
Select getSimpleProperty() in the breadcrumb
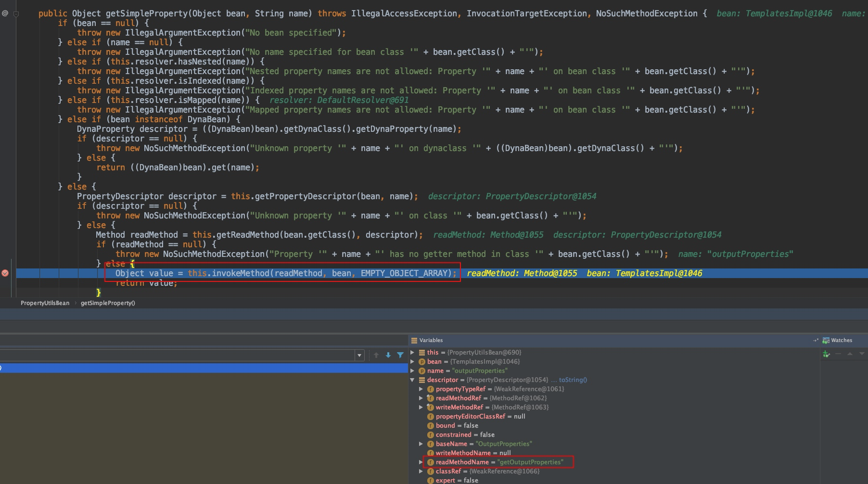point(108,303)
